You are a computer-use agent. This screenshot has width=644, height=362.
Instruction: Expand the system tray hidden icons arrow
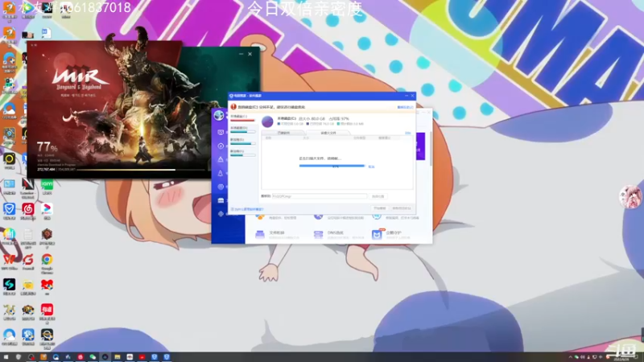pyautogui.click(x=570, y=357)
